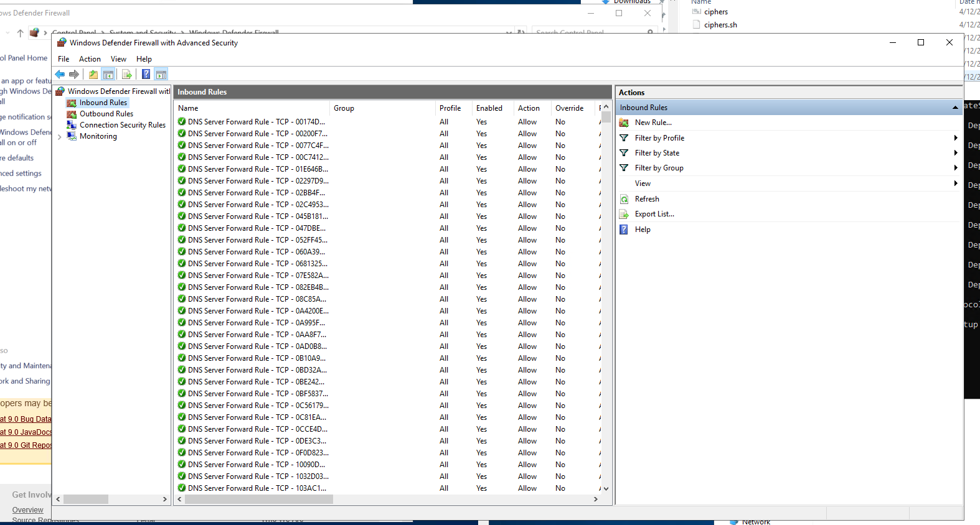Click scroll-down arrow of the rules list
The height and width of the screenshot is (525, 980).
pos(606,489)
